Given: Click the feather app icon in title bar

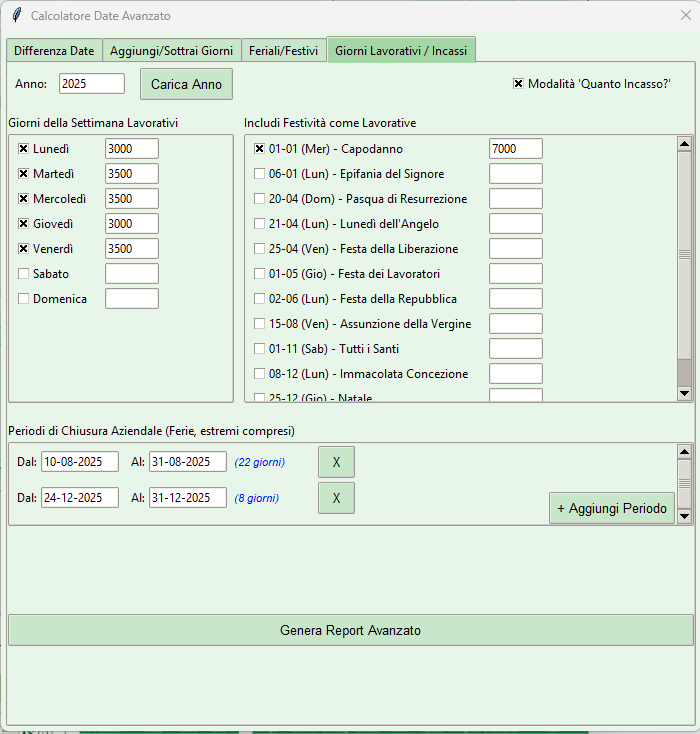Looking at the screenshot, I should pos(17,16).
